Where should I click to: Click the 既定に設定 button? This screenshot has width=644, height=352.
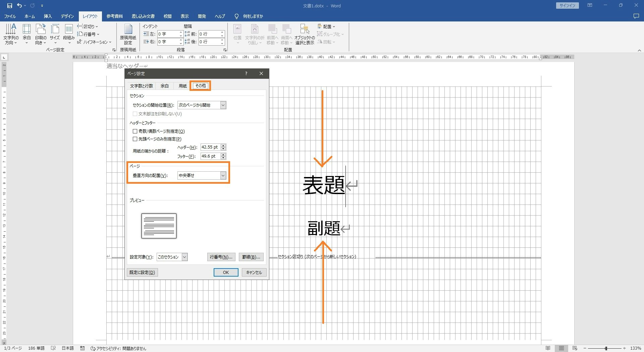coord(142,273)
